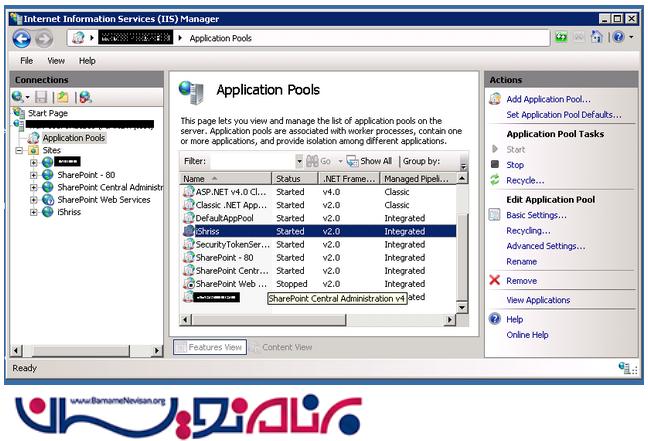Click the Recycle action link
The width and height of the screenshot is (648, 441).
tap(525, 180)
